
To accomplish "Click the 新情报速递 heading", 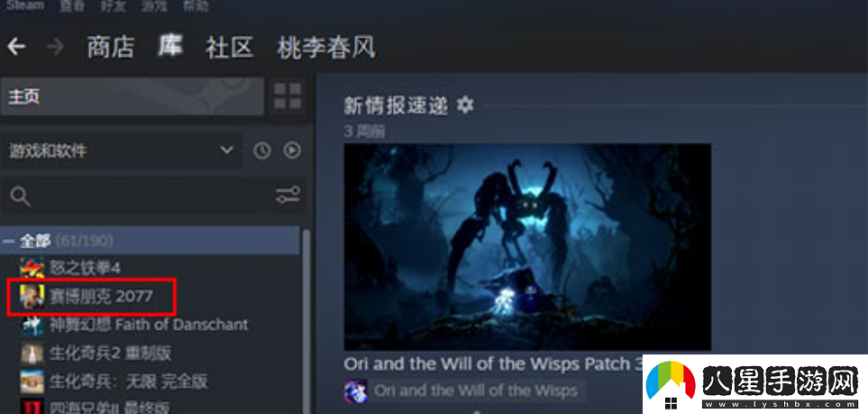I will point(396,105).
